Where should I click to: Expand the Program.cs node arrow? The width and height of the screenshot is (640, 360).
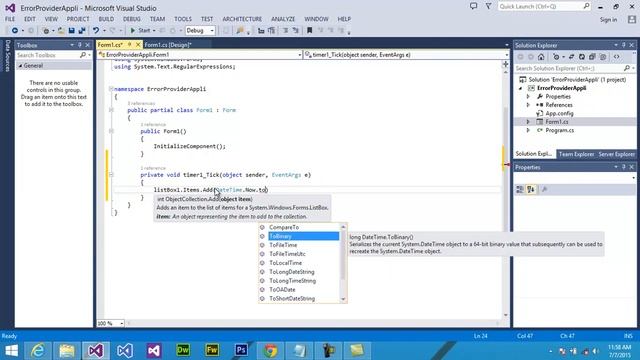(528, 130)
